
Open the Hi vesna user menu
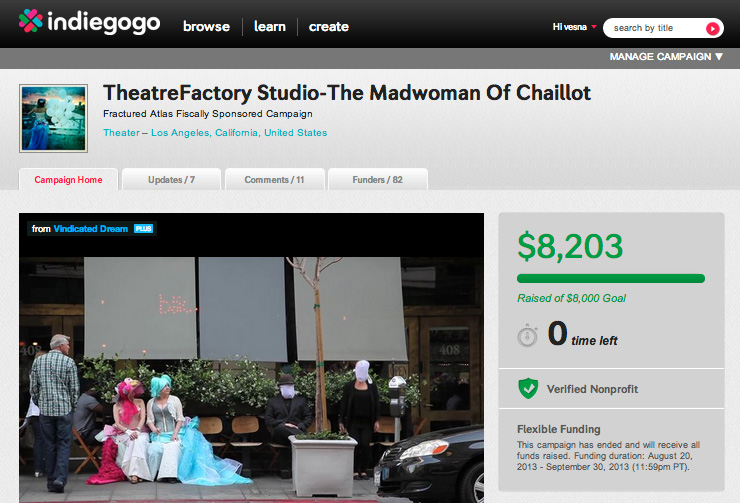[574, 27]
